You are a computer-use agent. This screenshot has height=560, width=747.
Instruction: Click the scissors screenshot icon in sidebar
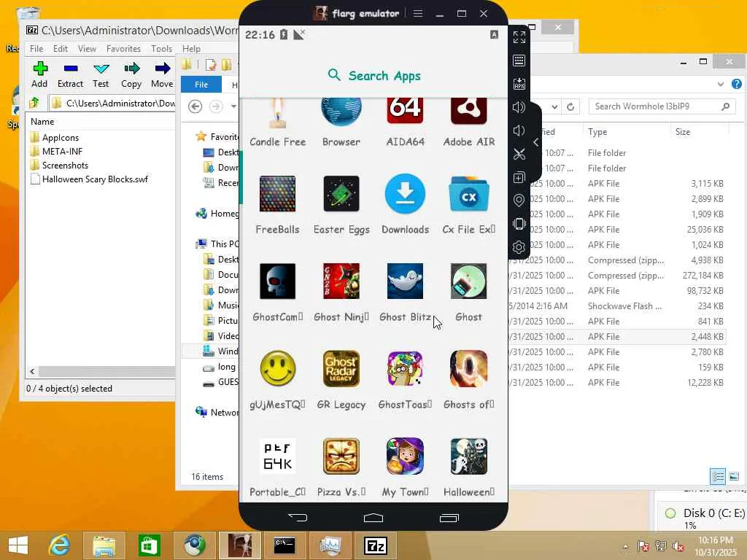click(x=519, y=154)
